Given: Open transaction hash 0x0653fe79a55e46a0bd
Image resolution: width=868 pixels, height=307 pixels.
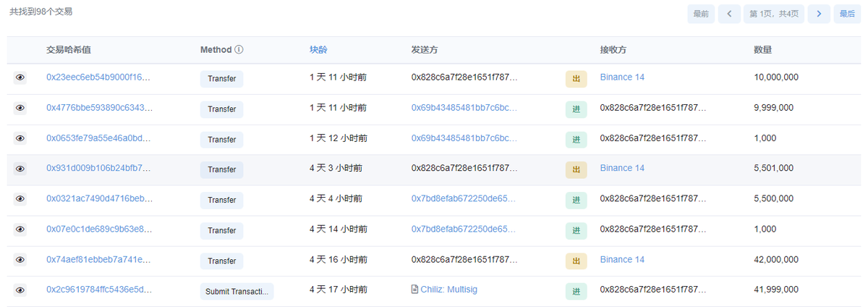Looking at the screenshot, I should pyautogui.click(x=99, y=138).
